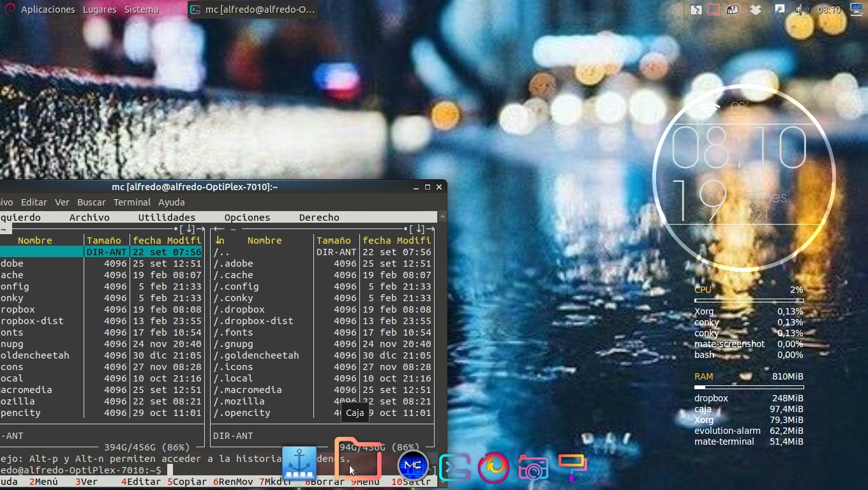Image resolution: width=868 pixels, height=490 pixels.
Task: Open the camera screenshot tool in dock
Action: [x=533, y=468]
